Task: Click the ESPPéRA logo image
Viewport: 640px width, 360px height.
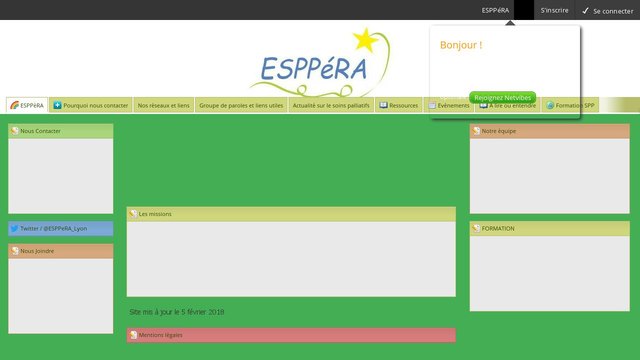Action: [320, 62]
